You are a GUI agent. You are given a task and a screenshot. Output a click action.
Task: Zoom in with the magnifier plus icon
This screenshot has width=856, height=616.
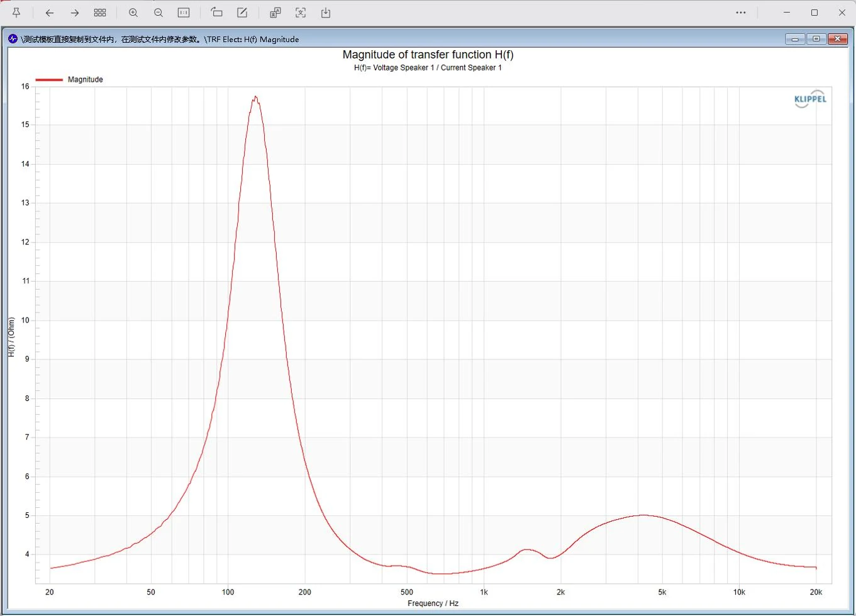pos(133,13)
